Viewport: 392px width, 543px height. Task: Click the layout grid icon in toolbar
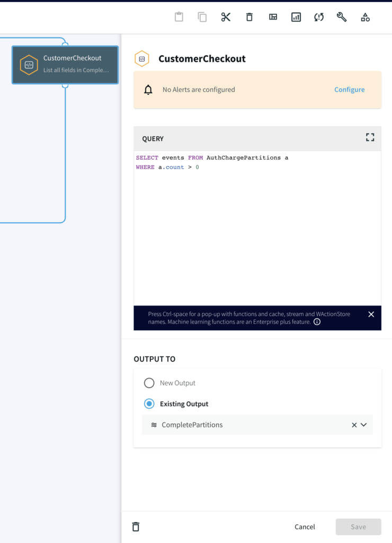(273, 17)
